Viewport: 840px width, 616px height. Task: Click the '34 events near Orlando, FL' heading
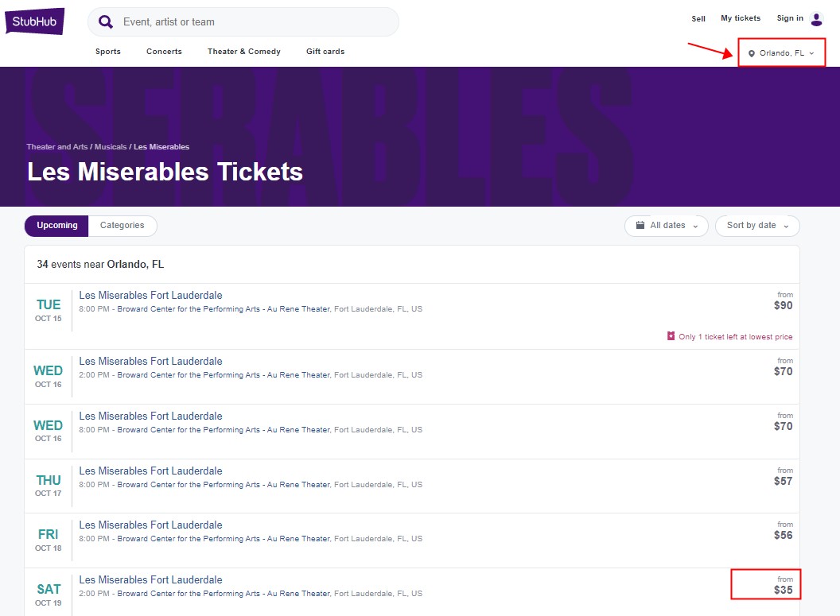click(100, 265)
